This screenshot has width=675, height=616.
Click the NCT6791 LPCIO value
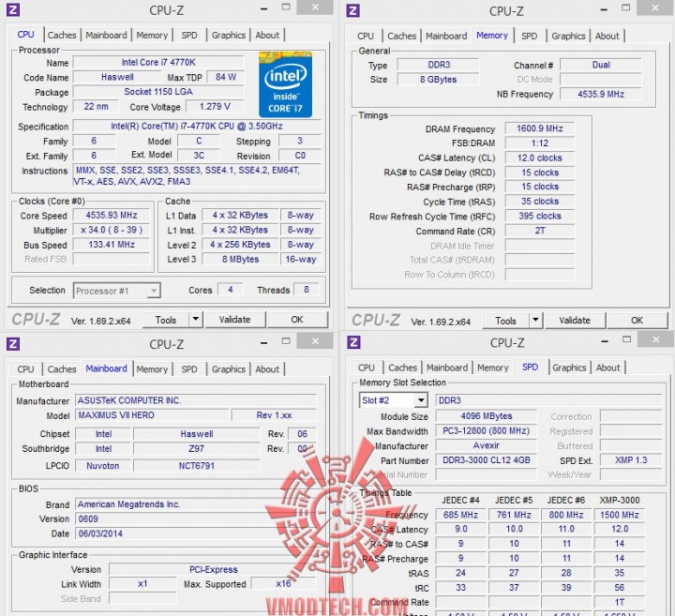[x=196, y=466]
